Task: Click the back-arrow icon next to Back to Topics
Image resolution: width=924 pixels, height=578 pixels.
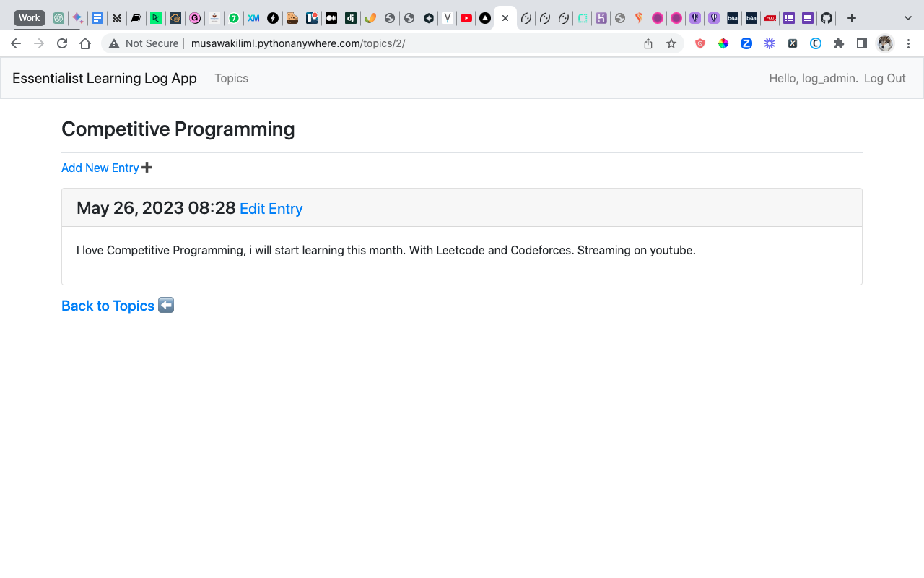Action: click(165, 305)
